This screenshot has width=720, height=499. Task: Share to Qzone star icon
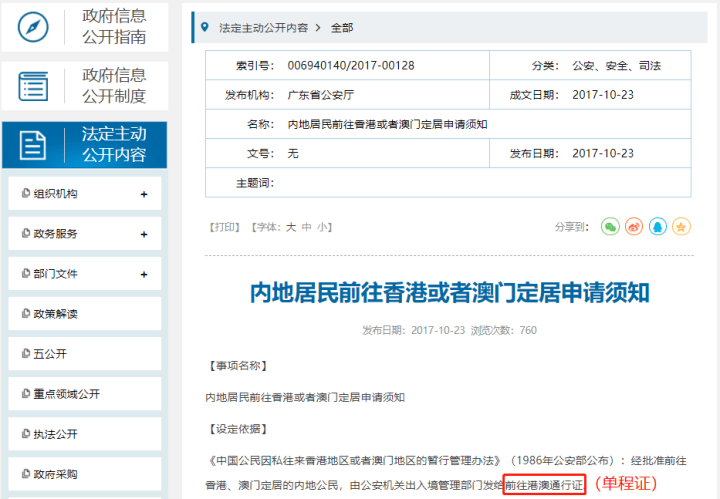tap(681, 227)
